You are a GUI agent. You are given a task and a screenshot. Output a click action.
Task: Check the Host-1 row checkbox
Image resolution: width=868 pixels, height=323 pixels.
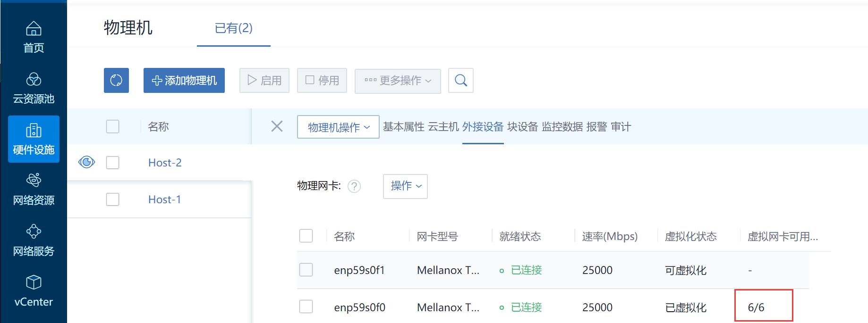click(x=112, y=199)
